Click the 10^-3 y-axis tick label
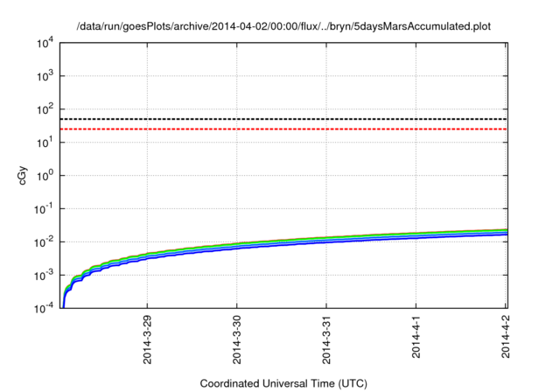 [44, 276]
